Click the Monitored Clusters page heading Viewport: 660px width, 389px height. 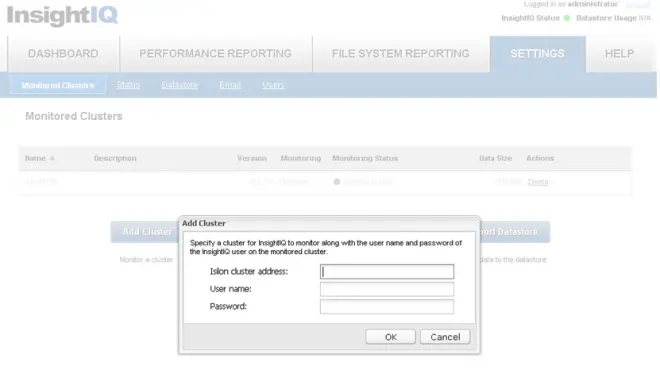pyautogui.click(x=74, y=116)
